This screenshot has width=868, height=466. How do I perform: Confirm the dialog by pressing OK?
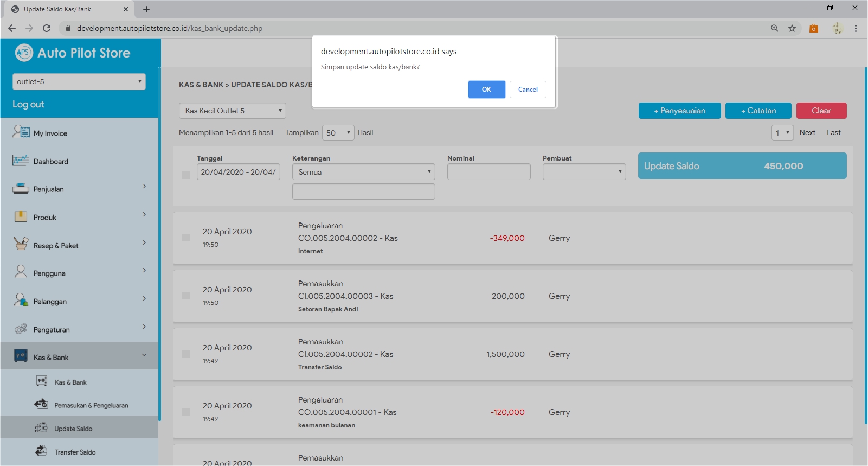pyautogui.click(x=486, y=90)
